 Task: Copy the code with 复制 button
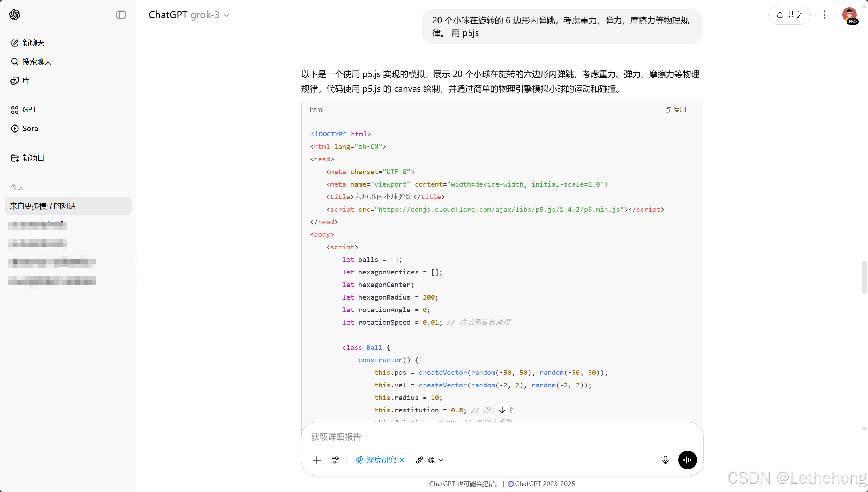[x=676, y=110]
